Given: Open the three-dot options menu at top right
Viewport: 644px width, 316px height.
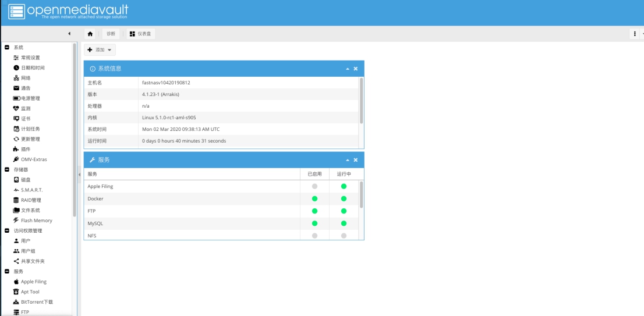Looking at the screenshot, I should (x=635, y=34).
